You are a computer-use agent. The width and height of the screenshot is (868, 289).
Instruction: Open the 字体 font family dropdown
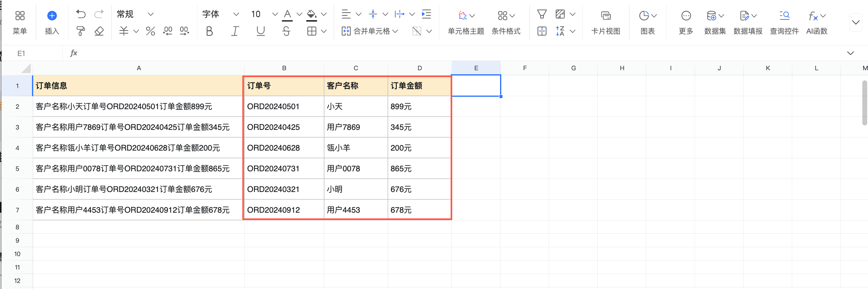point(220,14)
